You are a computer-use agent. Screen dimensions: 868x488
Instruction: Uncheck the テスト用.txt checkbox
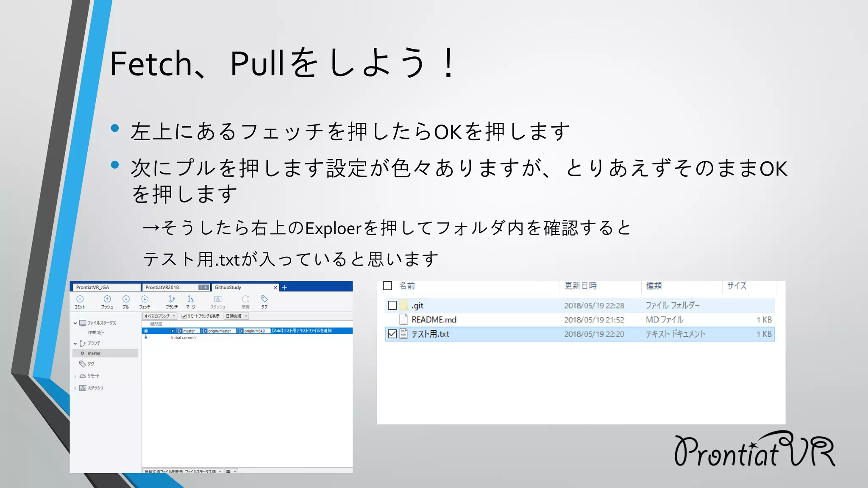pos(392,334)
